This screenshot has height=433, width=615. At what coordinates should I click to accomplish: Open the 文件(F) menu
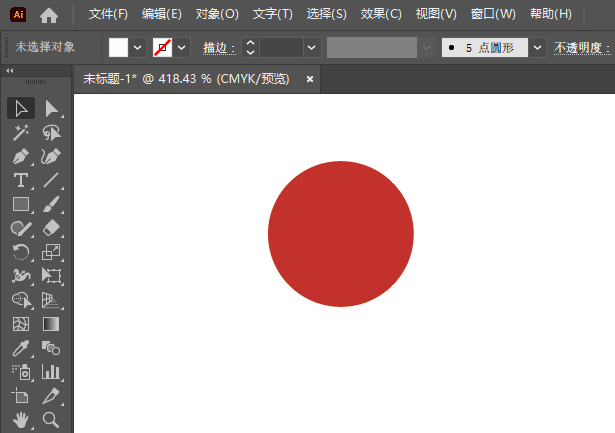[x=108, y=14]
